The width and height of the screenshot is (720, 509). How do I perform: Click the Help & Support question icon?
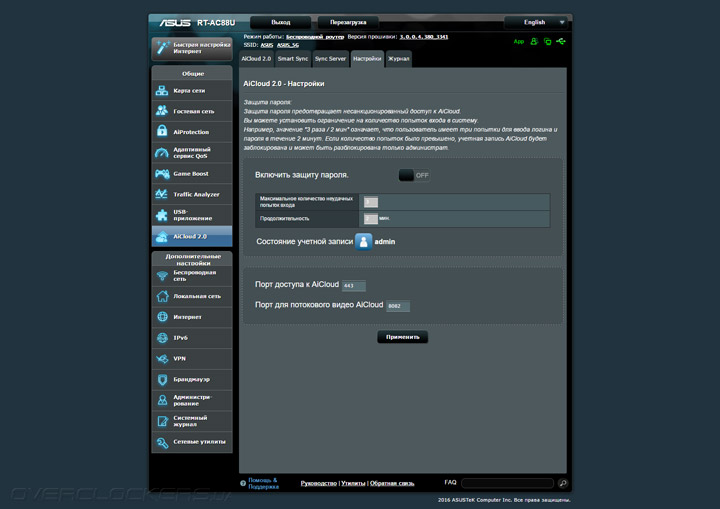[243, 483]
